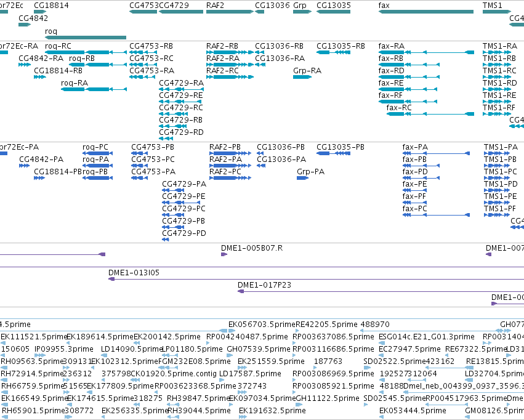
Task: Click transcript fax-RC
Action: coord(430,114)
